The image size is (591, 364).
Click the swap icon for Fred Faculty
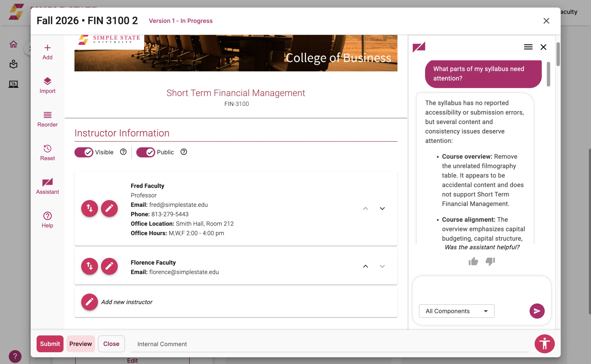[x=89, y=208]
